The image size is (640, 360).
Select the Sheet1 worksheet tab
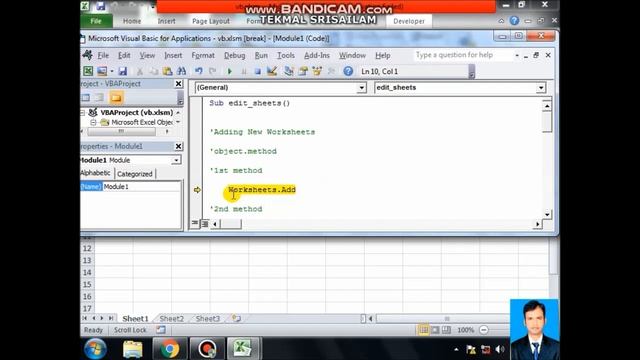[135, 318]
